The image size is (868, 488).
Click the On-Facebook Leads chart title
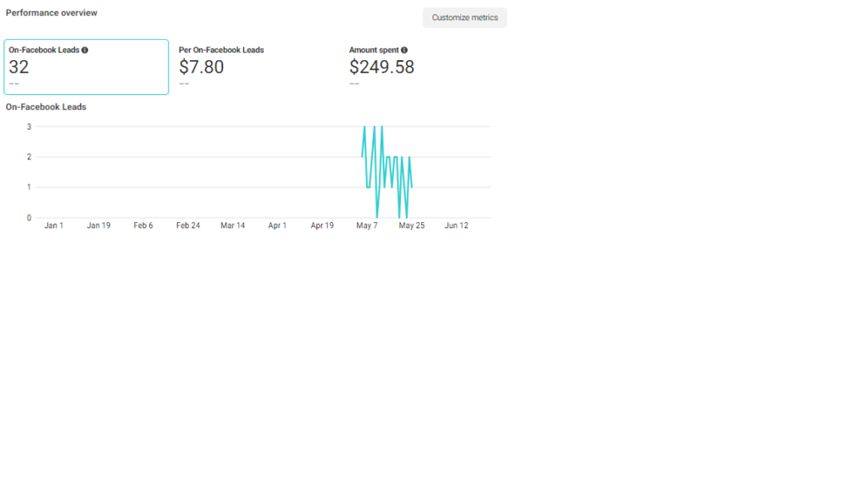tap(46, 107)
